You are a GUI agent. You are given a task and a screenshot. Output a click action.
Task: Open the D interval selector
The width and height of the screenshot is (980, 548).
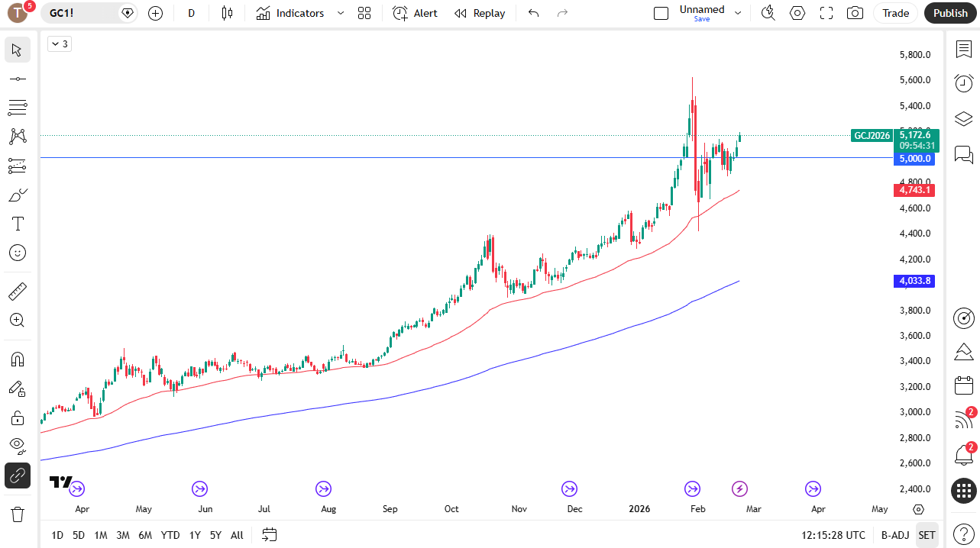pos(191,13)
